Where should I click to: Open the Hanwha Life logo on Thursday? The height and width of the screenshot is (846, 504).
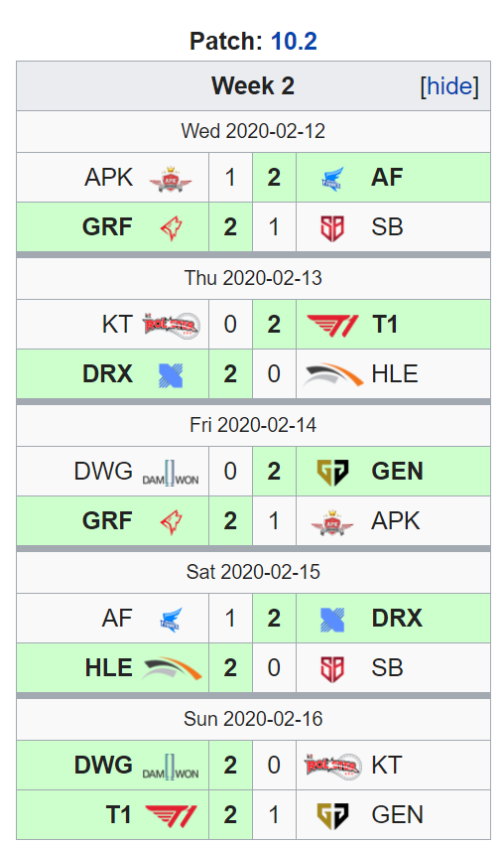[332, 375]
